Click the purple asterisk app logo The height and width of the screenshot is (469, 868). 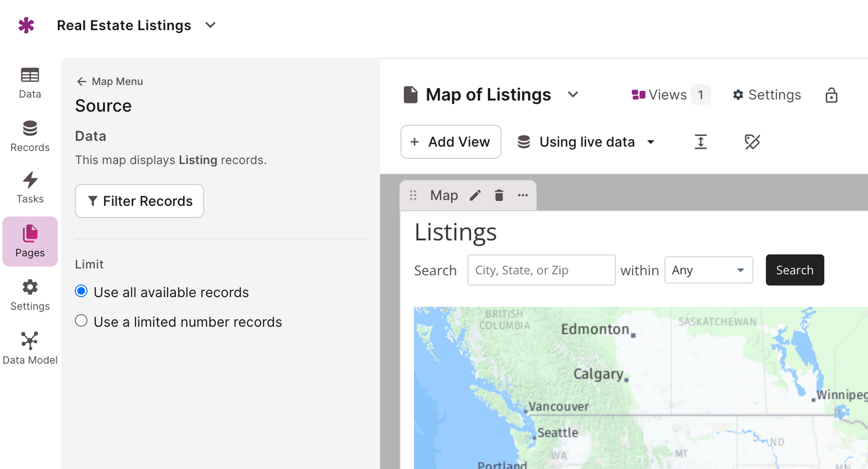pos(26,25)
